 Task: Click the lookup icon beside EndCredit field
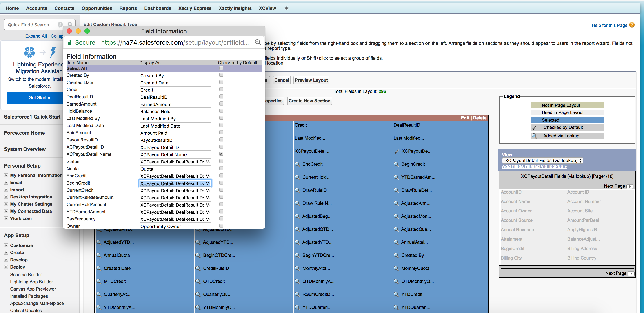[298, 164]
